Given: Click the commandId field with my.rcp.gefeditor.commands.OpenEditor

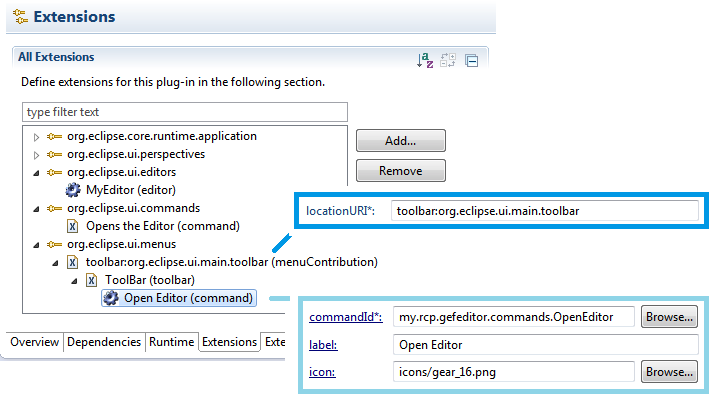Looking at the screenshot, I should [514, 317].
